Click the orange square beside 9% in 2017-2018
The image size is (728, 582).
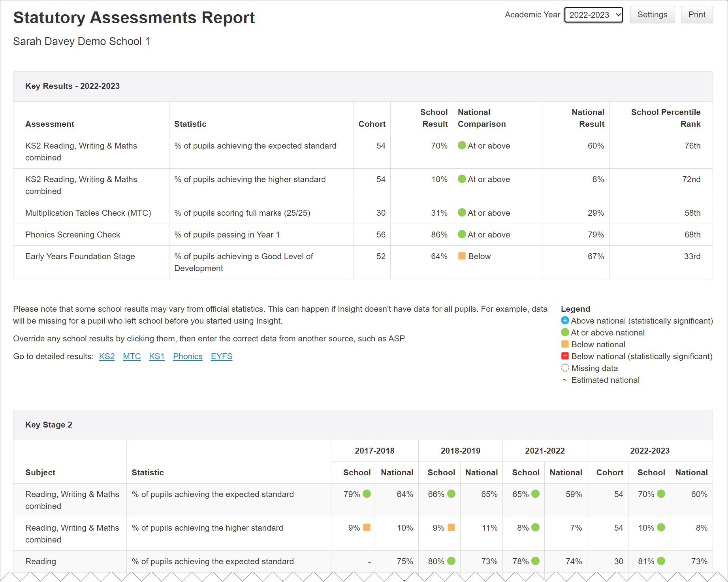367,527
